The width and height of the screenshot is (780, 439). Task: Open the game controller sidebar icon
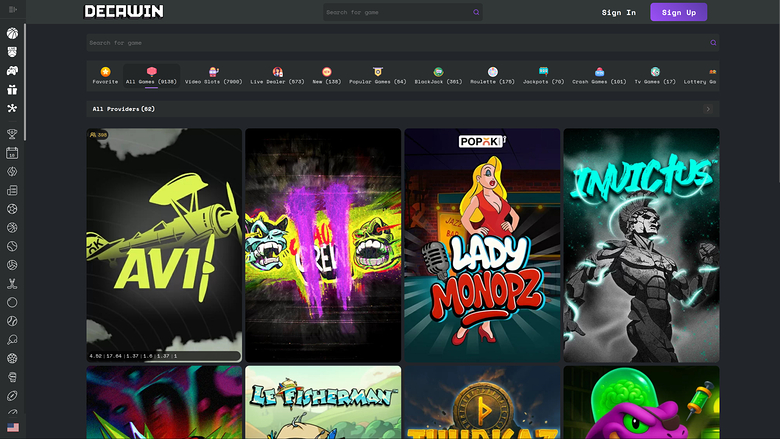12,71
